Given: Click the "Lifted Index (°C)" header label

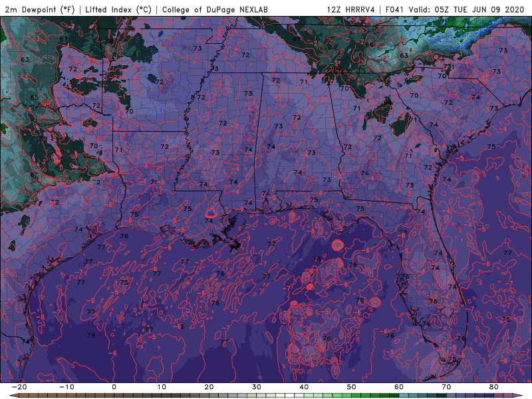Looking at the screenshot, I should pos(118,10).
